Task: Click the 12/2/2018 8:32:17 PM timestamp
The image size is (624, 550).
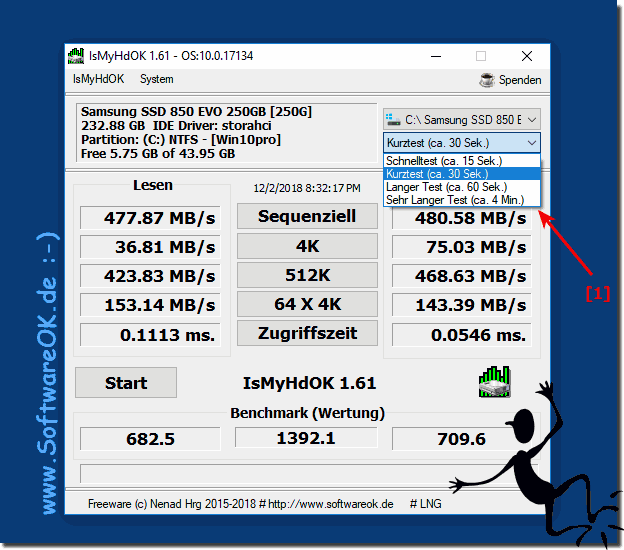Action: [x=307, y=188]
